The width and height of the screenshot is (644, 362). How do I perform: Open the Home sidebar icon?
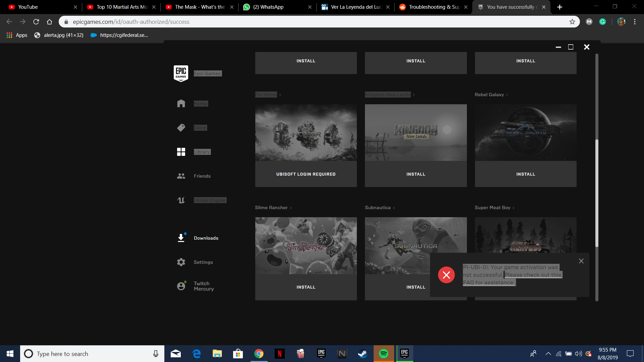181,104
